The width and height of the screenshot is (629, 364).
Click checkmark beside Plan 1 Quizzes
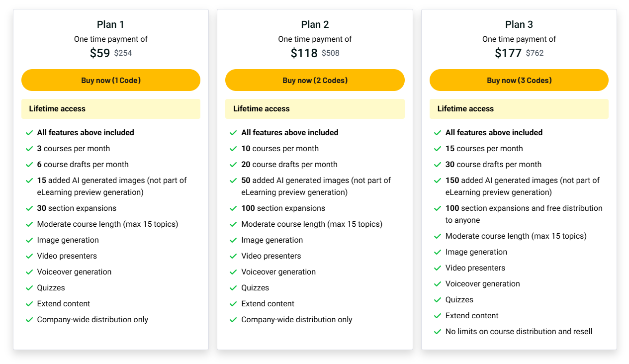tap(29, 288)
